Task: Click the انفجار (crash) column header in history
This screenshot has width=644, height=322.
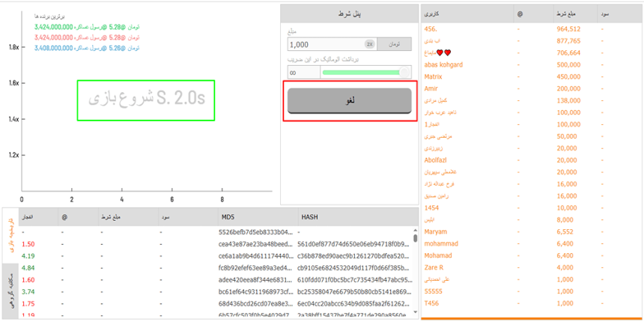Action: click(30, 216)
